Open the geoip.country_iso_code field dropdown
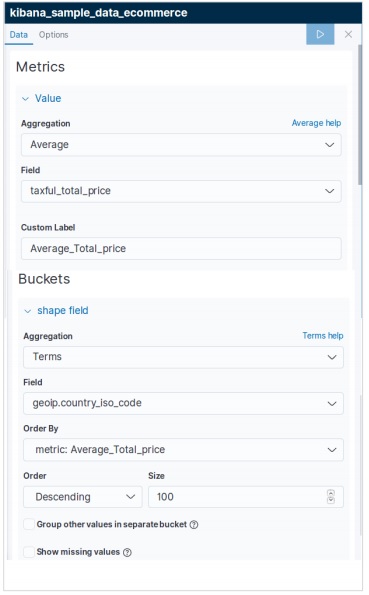Viewport: 369px width, 595px height. coord(183,403)
